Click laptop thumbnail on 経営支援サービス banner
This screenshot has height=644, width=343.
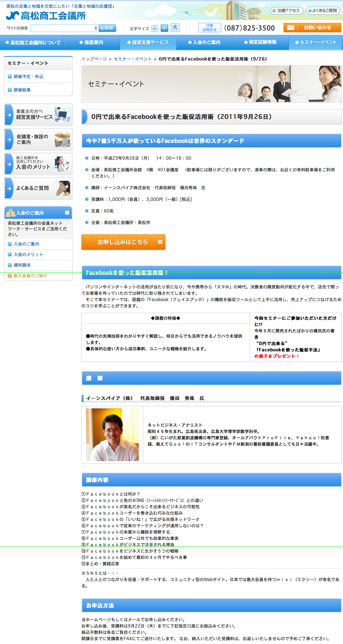pos(62,115)
